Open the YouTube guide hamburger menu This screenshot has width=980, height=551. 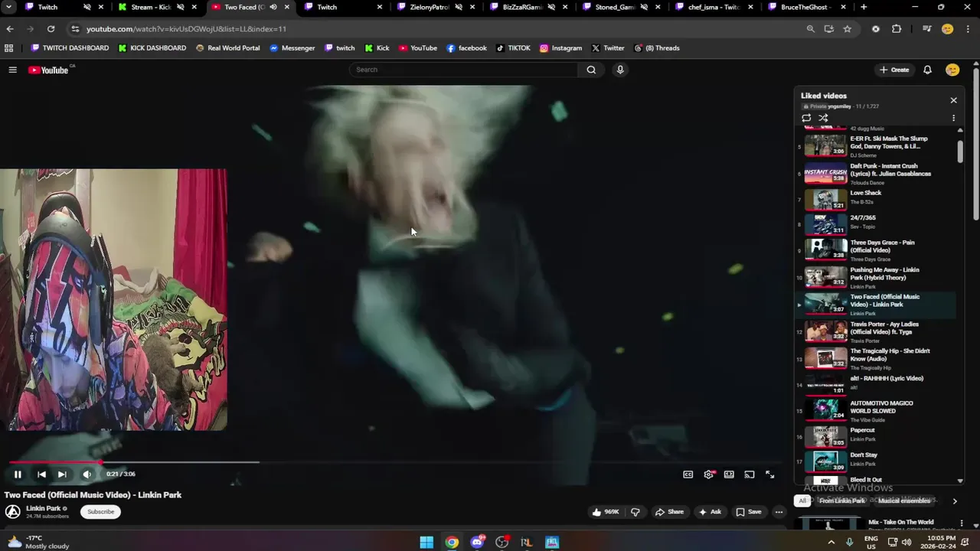click(x=12, y=70)
